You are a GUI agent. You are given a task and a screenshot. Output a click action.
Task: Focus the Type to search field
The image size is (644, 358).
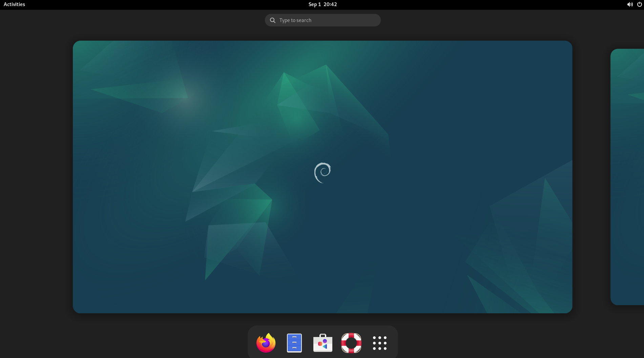coord(323,20)
